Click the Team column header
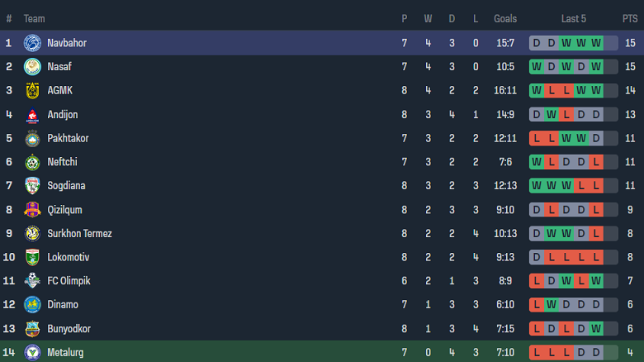 pyautogui.click(x=35, y=18)
